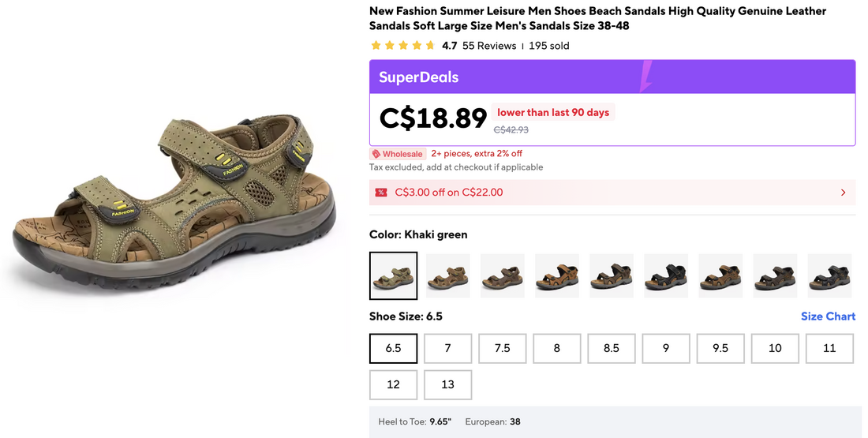Screen dimensions: 868x438
Task: Select shoe size 12
Action: click(393, 384)
